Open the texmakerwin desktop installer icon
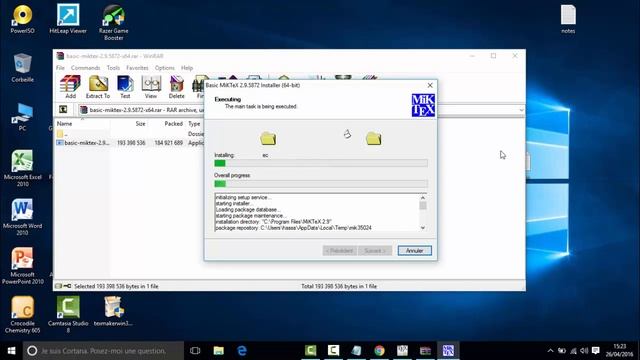Image resolution: width=640 pixels, height=360 pixels. pyautogui.click(x=113, y=311)
